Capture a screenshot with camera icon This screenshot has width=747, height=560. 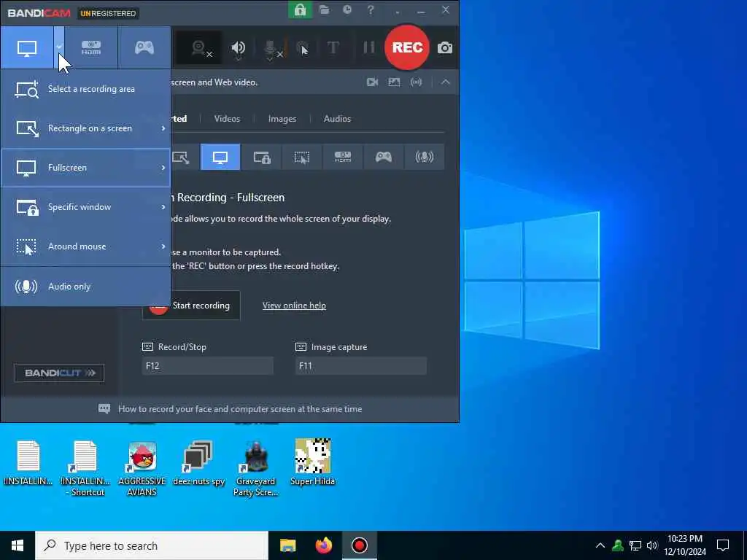tap(445, 47)
